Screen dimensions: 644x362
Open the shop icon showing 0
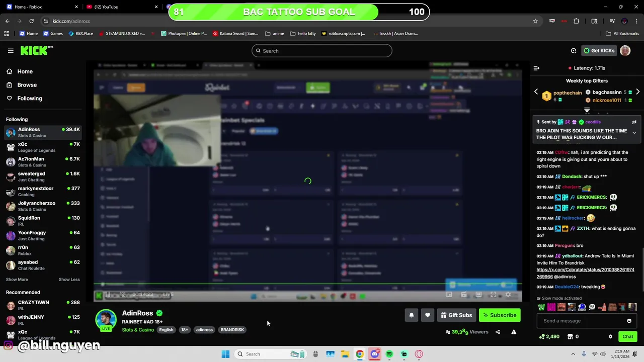tap(573, 337)
